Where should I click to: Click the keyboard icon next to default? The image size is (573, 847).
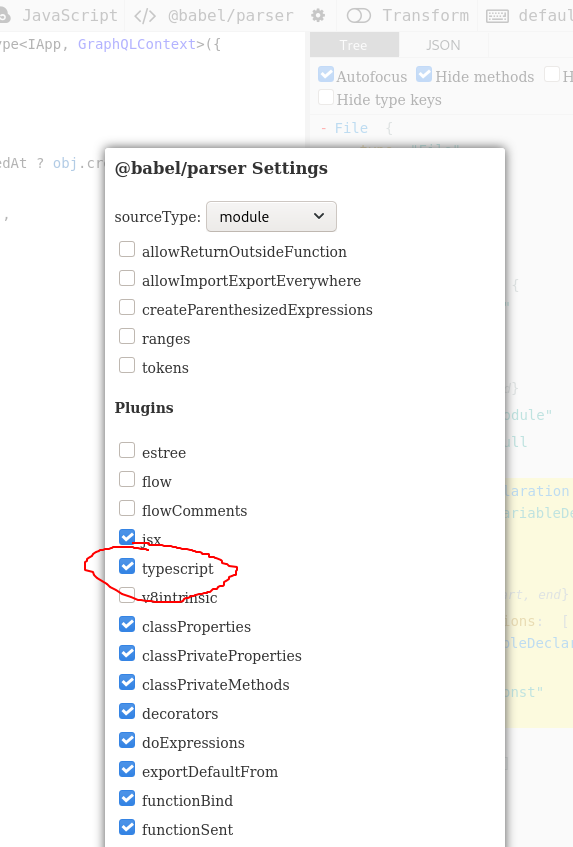pos(497,16)
